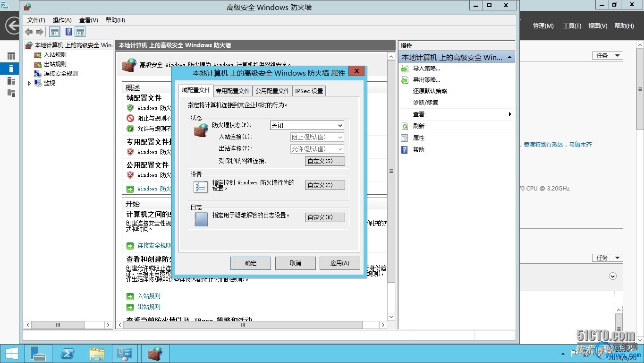Viewport: 644px width, 363px height.
Task: Select 出站规则 in the left tree
Action: coord(55,64)
